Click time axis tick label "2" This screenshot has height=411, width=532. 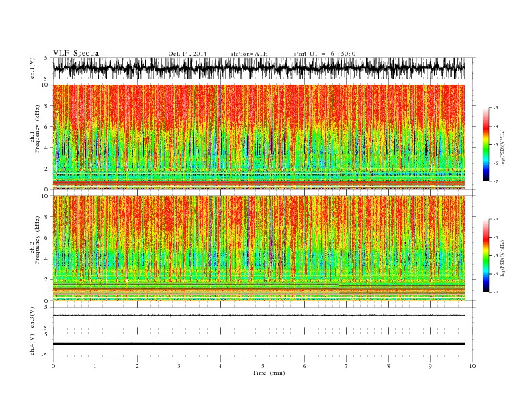(137, 366)
